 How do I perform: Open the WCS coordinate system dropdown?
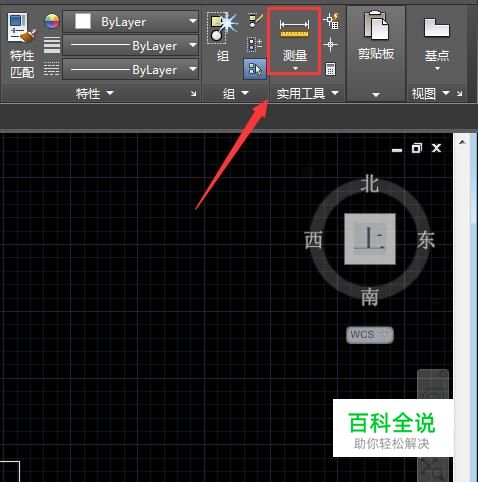pos(370,334)
